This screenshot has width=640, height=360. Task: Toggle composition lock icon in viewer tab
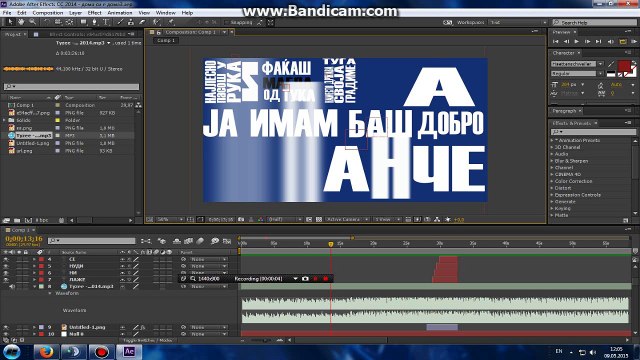tap(159, 32)
